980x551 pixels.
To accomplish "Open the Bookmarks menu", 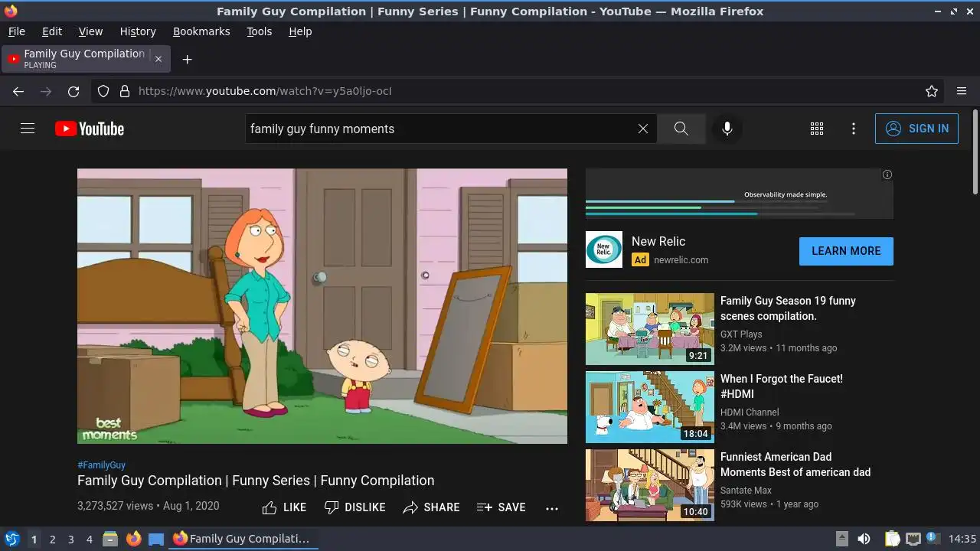I will tap(201, 31).
